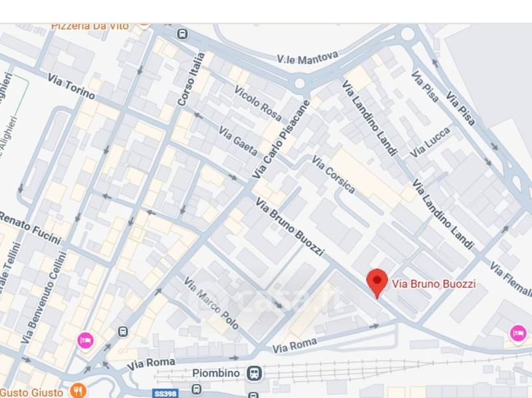Select the Piombino train station icon
The width and height of the screenshot is (532, 398).
pos(254,373)
